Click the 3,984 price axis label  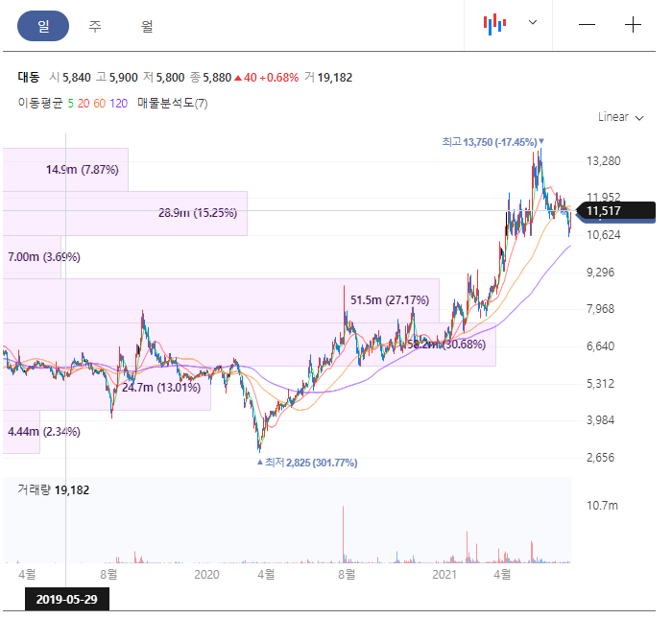[x=600, y=419]
